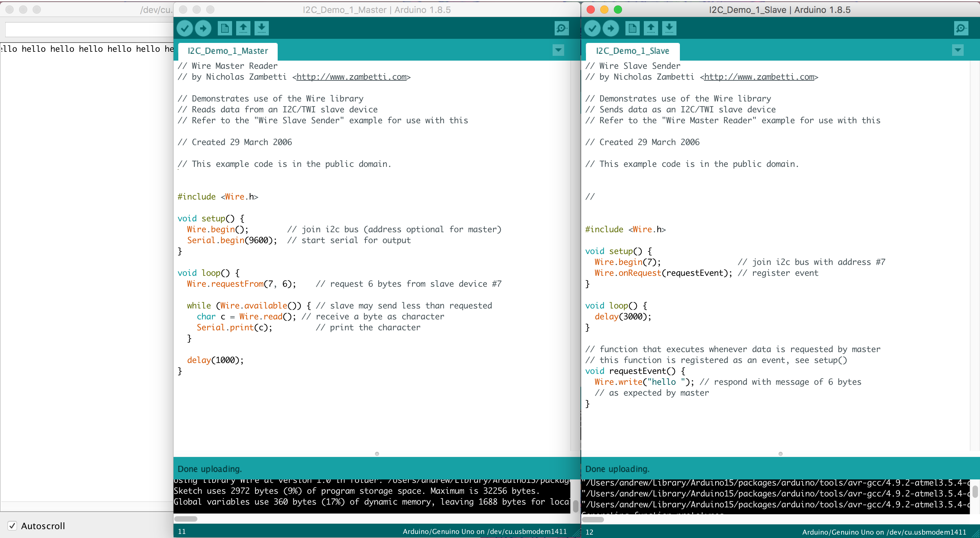Click Master window title bar text
Screen dimensions: 980x538
[377, 10]
